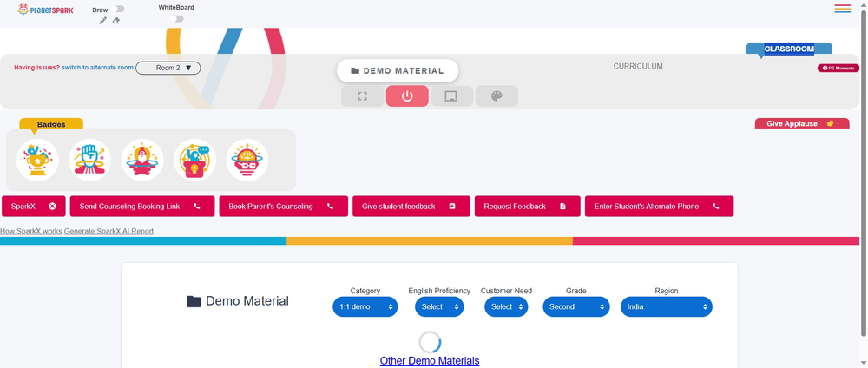Award the meditating wizard badge
868x368 pixels.
[x=142, y=160]
